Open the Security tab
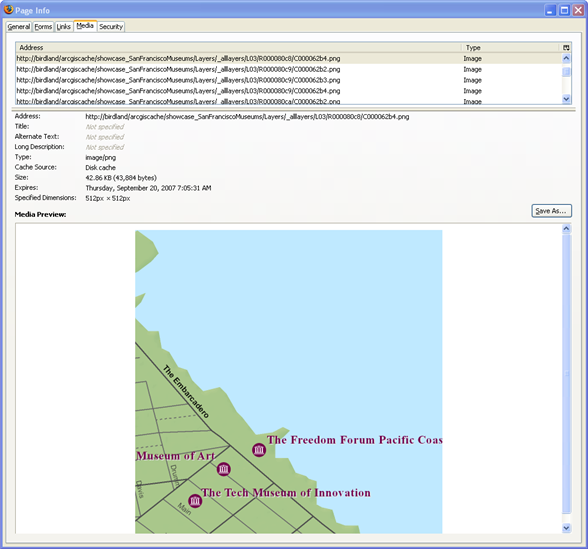The image size is (588, 549). [x=111, y=27]
